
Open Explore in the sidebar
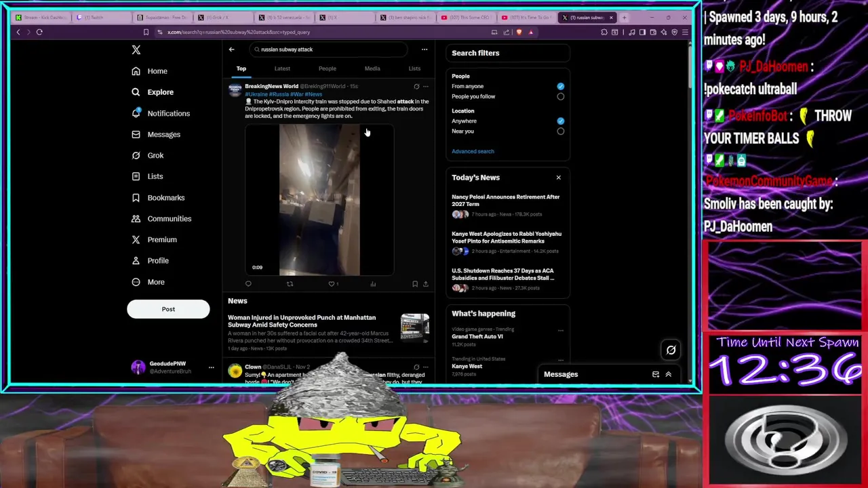(x=161, y=92)
